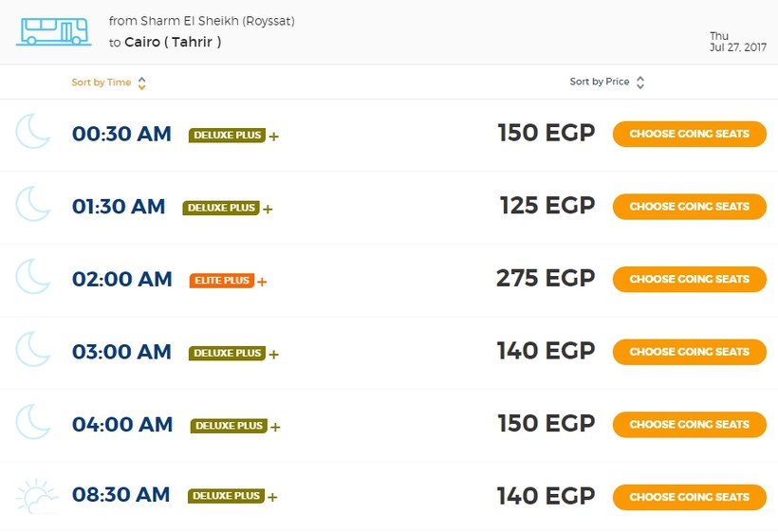Click the moon icon beside 04:00 AM
778x532 pixels.
pyautogui.click(x=33, y=422)
